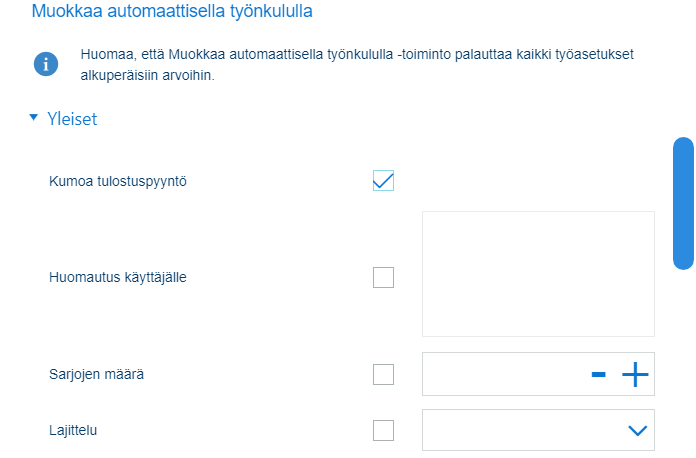Click the Kumoa tulostuspyyntö label
Image resolution: width=696 pixels, height=458 pixels.
[118, 182]
